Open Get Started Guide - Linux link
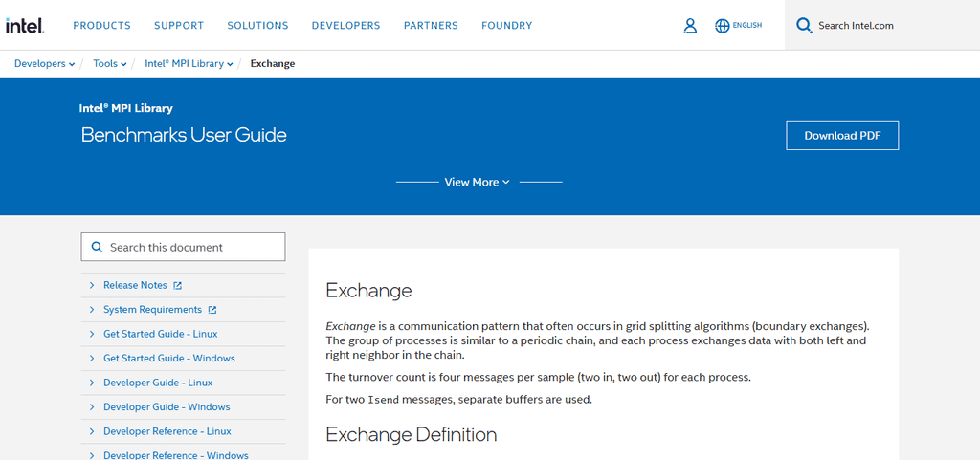This screenshot has height=460, width=980. 161,334
